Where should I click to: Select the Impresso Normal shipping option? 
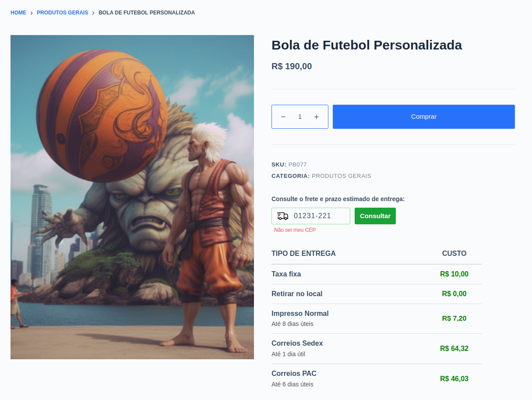click(377, 319)
